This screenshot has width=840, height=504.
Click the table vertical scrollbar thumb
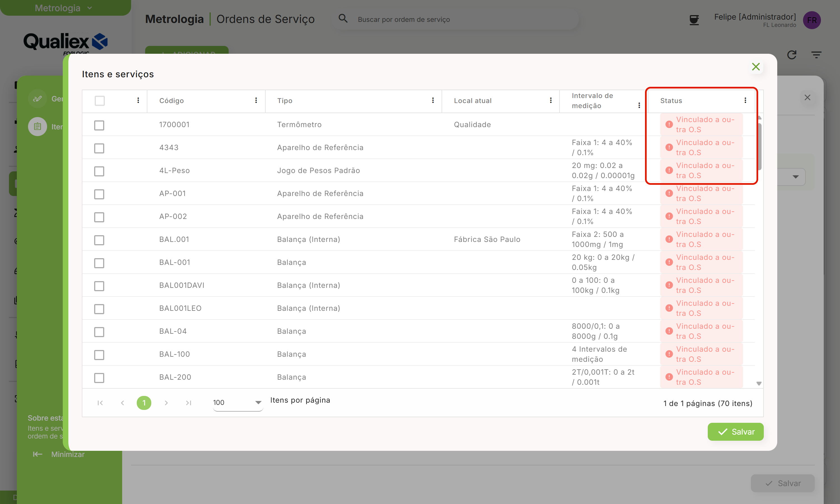[760, 147]
